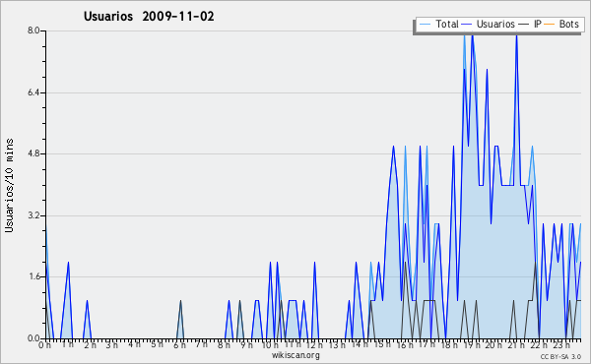Click the '21 h' x-axis label

pyautogui.click(x=516, y=345)
